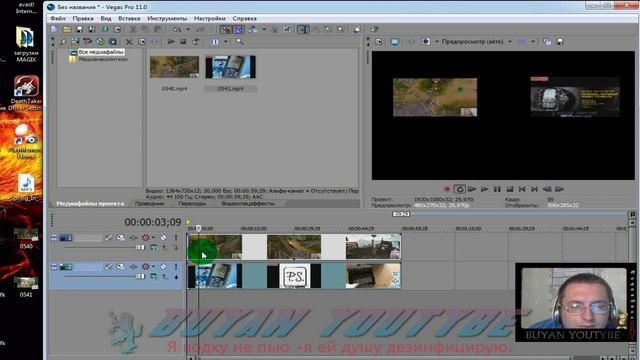This screenshot has height=360, width=640.
Task: Switch to the Видеоспецэффекты tab
Action: coord(248,203)
